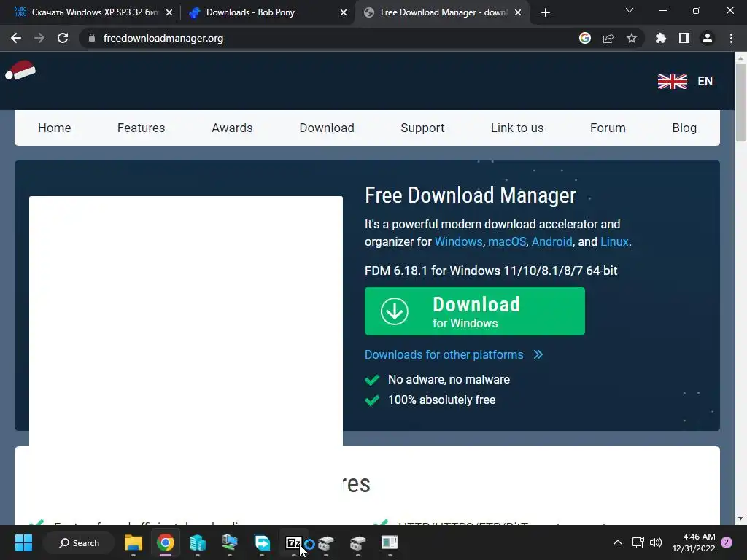Click the Google icon in address bar

pos(585,38)
